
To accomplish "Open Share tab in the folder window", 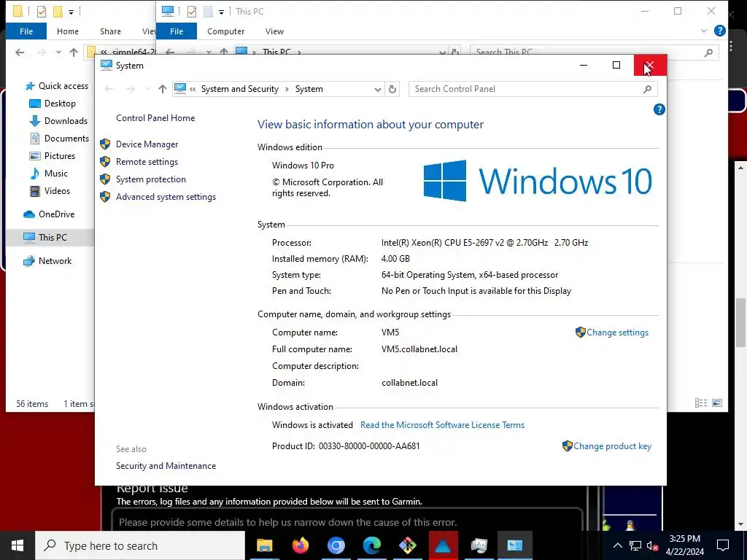I will click(110, 31).
